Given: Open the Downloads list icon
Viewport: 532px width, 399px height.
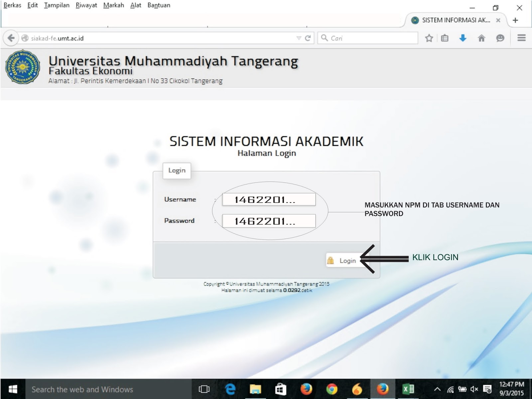Looking at the screenshot, I should [462, 38].
